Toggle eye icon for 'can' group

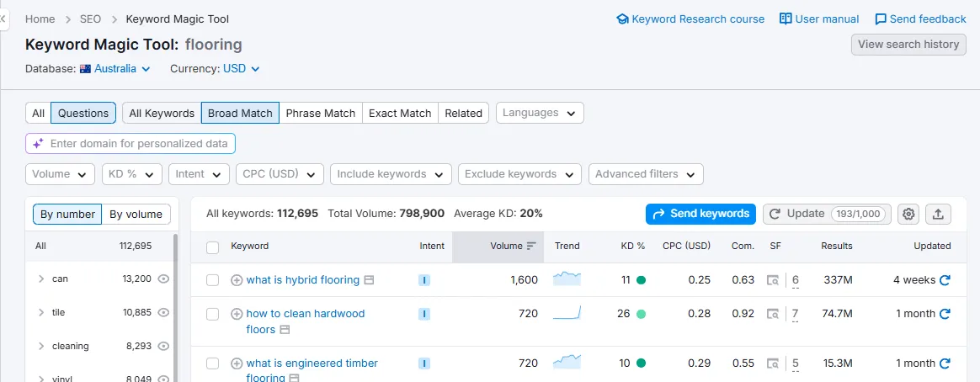coord(163,279)
